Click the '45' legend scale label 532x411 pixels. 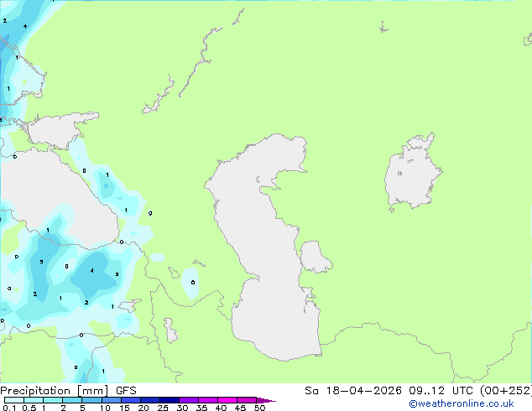pyautogui.click(x=240, y=408)
